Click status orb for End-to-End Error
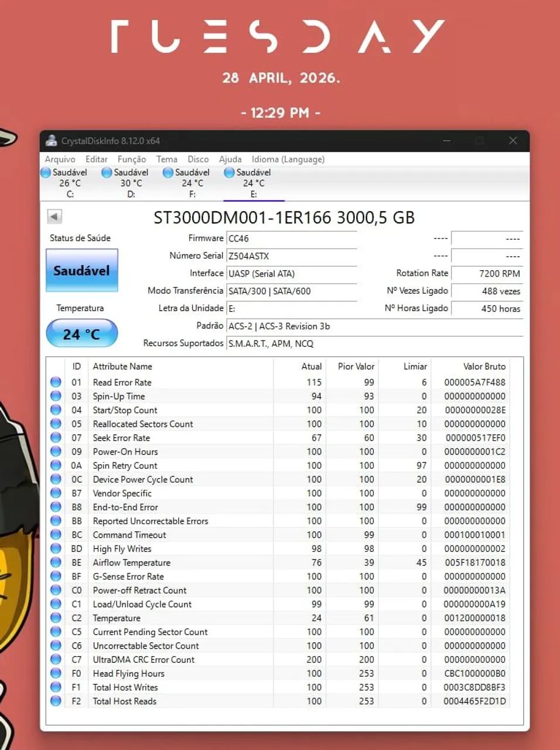 tap(56, 507)
